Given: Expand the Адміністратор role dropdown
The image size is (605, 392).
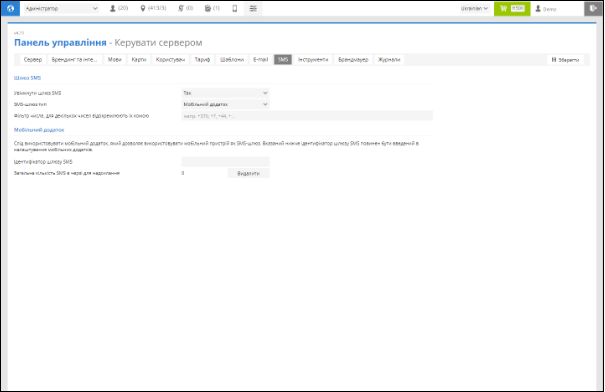Looking at the screenshot, I should tap(62, 8).
